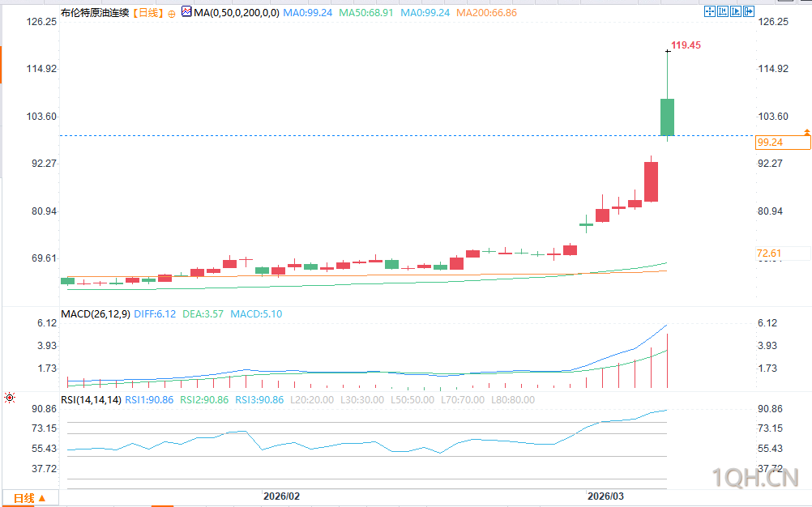Click the 99.24 current price tag
Image resolution: width=812 pixels, height=507 pixels.
(x=783, y=143)
